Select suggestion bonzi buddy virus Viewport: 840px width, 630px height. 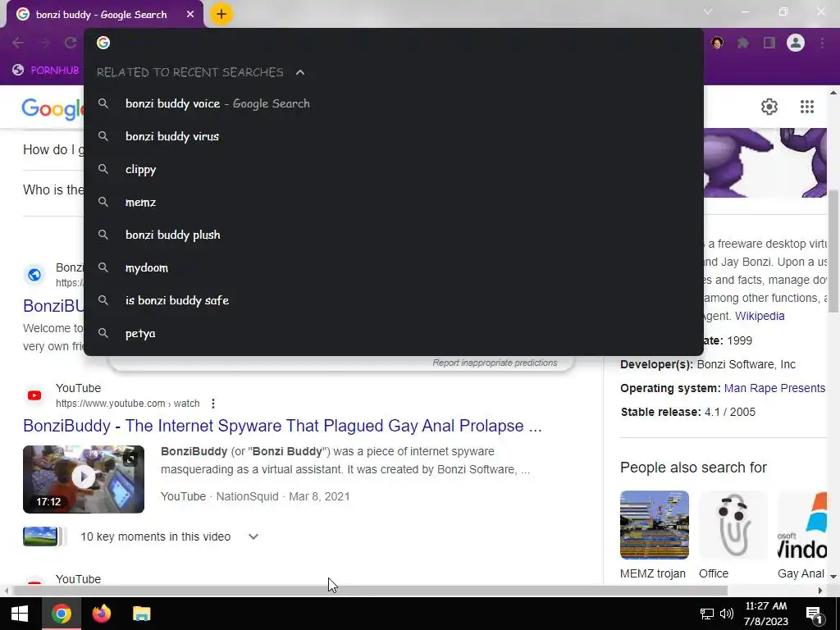394,137
